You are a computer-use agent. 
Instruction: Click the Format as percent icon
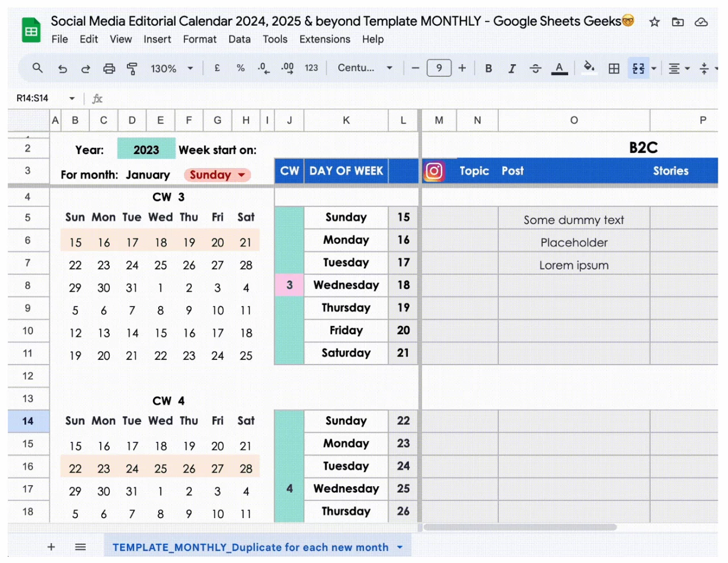coord(240,68)
